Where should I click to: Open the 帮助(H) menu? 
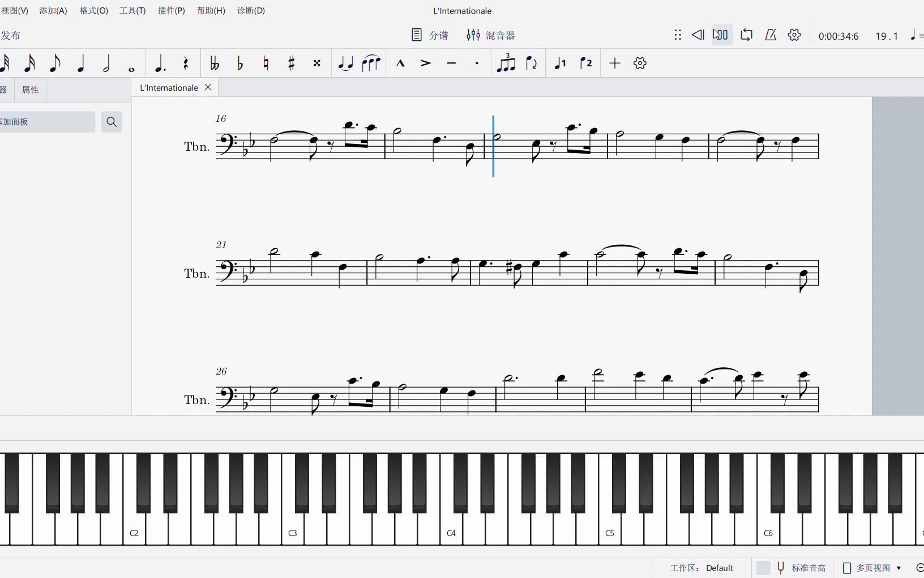click(211, 11)
